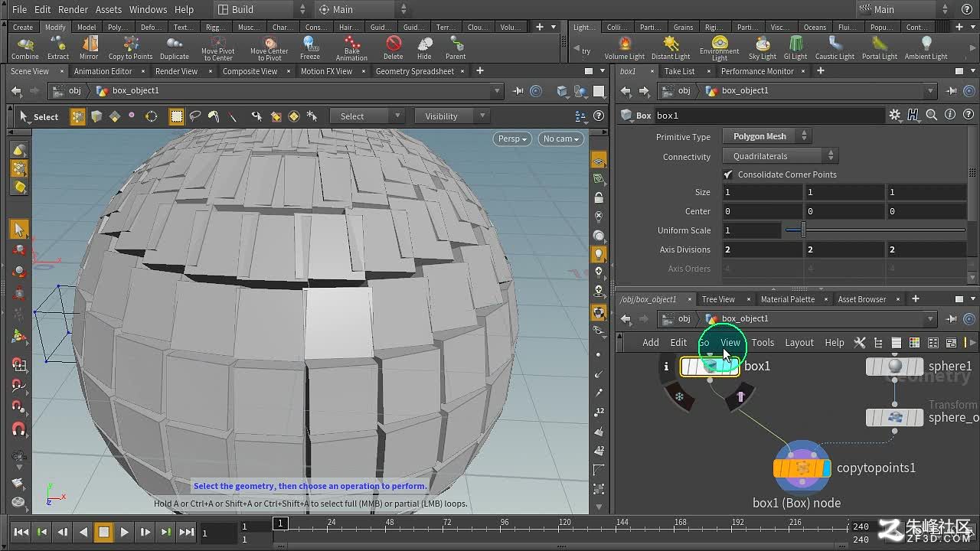Open parameter pane gear settings icon

(x=895, y=115)
